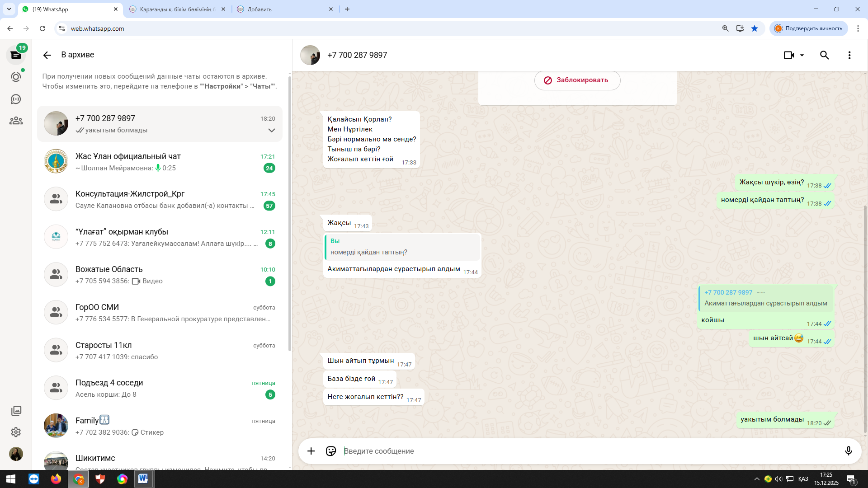Open the Channels icon in sidebar
This screenshot has width=868, height=488.
point(16,99)
